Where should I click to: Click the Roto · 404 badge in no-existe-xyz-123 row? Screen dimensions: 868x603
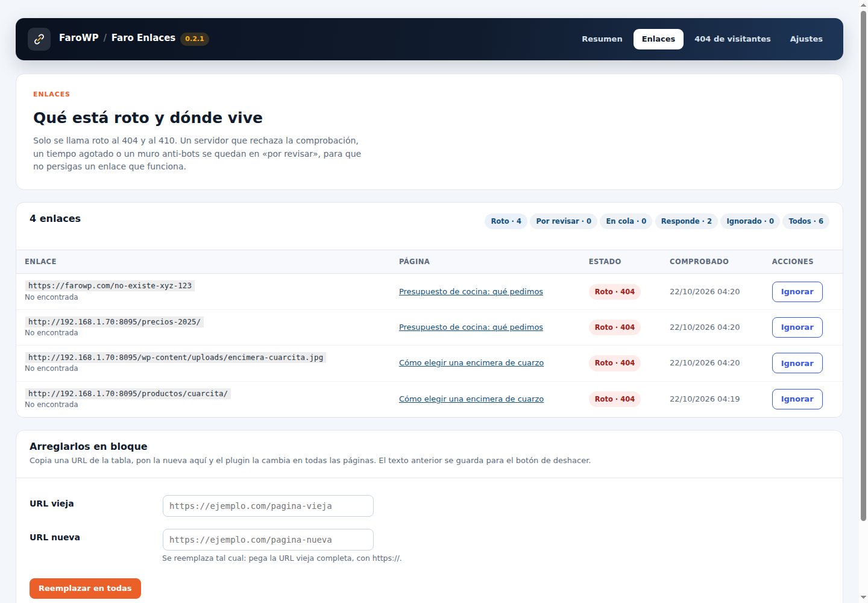pyautogui.click(x=614, y=292)
